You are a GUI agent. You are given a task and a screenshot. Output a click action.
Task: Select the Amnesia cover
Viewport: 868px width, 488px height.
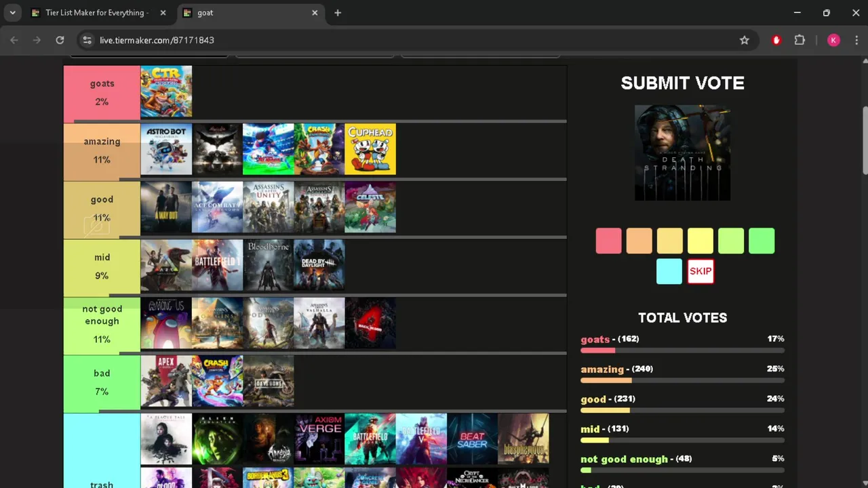point(269,439)
